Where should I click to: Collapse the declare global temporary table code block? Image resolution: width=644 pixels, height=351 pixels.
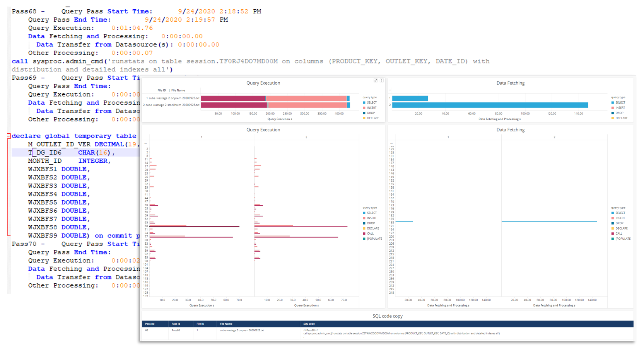coord(9,136)
